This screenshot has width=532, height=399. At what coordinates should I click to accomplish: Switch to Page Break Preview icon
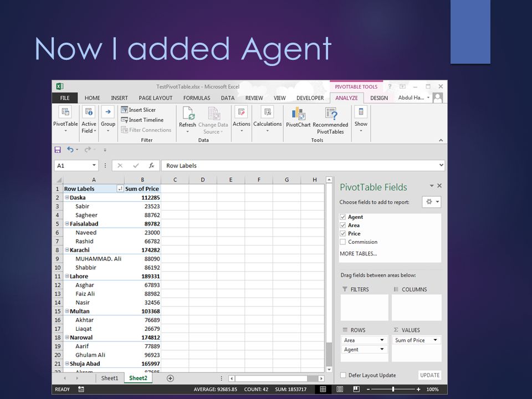tap(356, 389)
